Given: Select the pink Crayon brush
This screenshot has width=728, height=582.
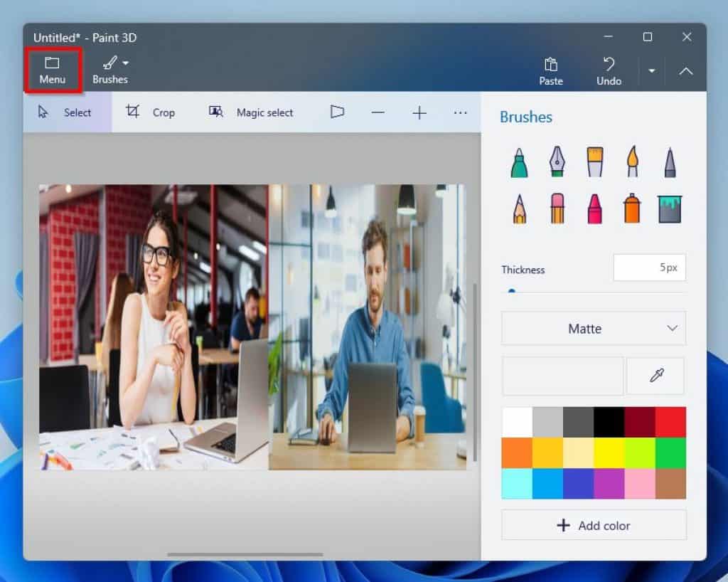Looking at the screenshot, I should tap(595, 209).
